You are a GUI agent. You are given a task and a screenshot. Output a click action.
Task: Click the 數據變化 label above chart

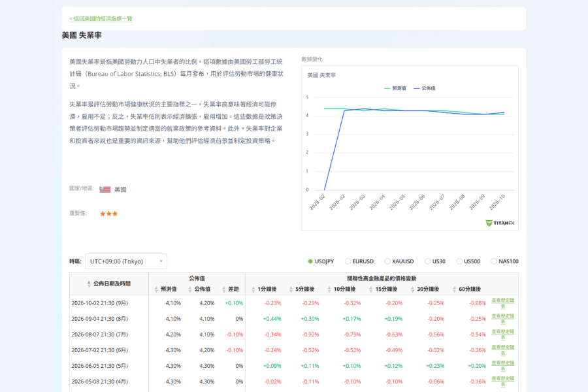pos(312,59)
